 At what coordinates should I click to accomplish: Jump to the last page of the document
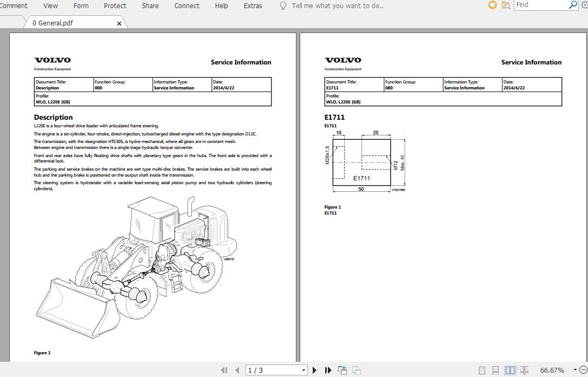(328, 370)
